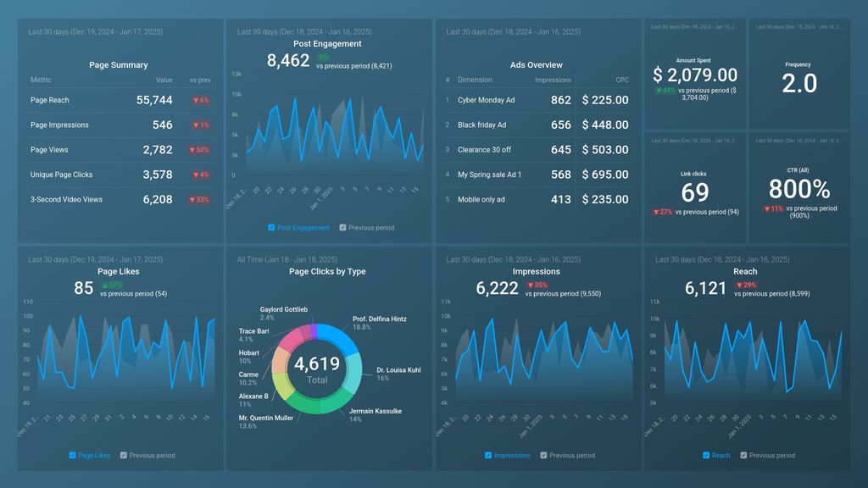Click the Amount Spent 44% down indicator
Screen dimensions: 868x488
[666, 90]
